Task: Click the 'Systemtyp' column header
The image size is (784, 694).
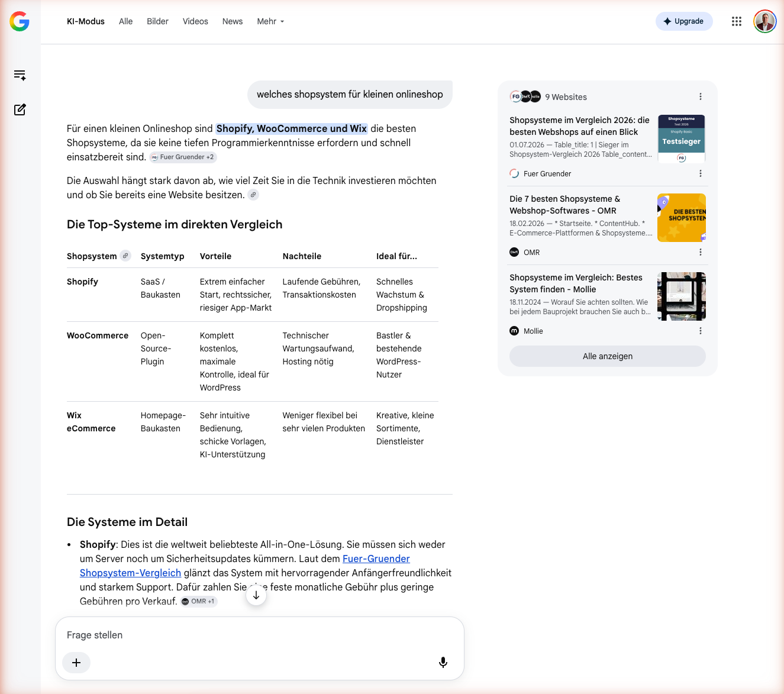Action: point(163,256)
